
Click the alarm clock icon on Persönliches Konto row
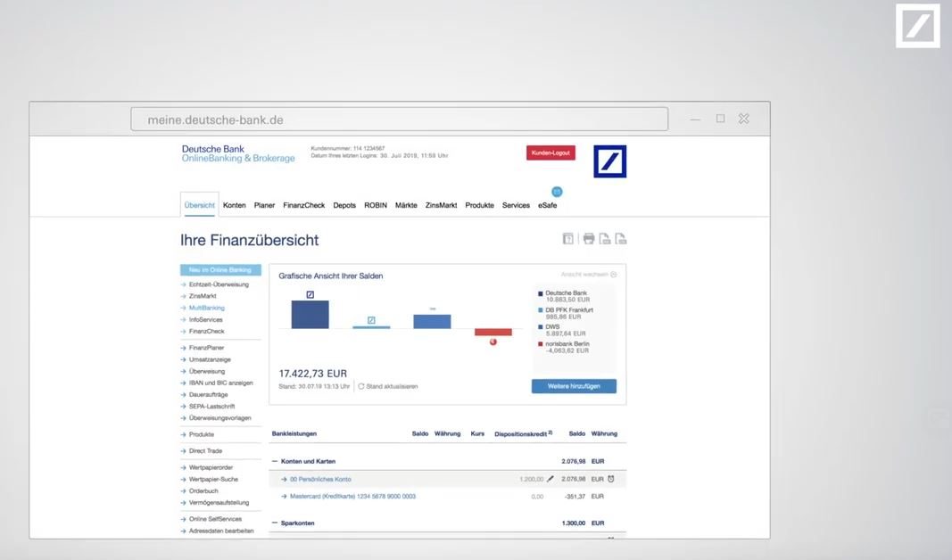611,479
